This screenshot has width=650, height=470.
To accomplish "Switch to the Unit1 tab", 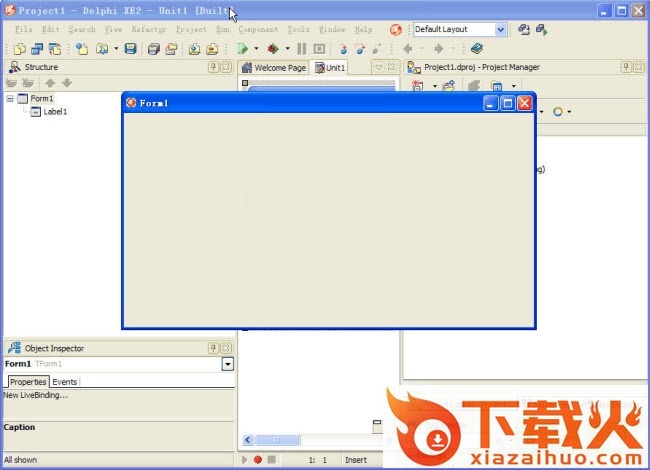I will click(330, 68).
